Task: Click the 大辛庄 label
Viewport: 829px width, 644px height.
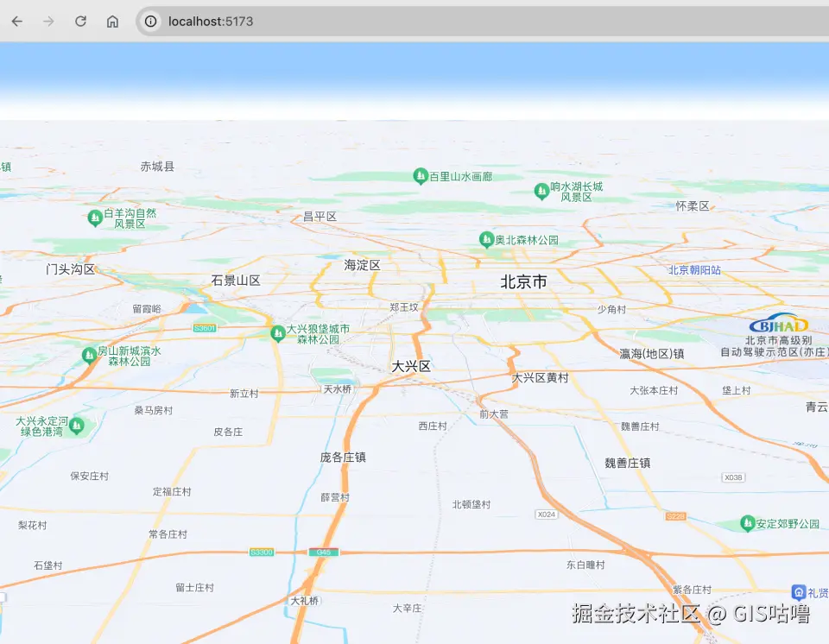Action: tap(407, 608)
